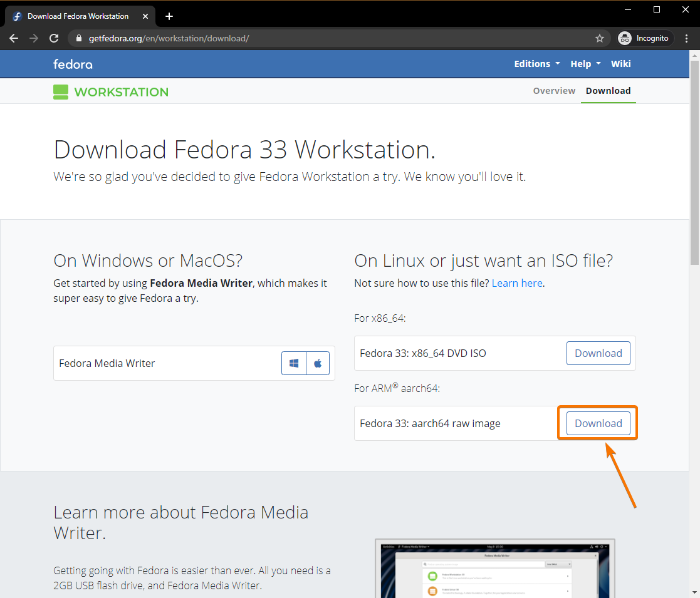Click the green Workstation logo icon
This screenshot has width=700, height=598.
pyautogui.click(x=61, y=92)
